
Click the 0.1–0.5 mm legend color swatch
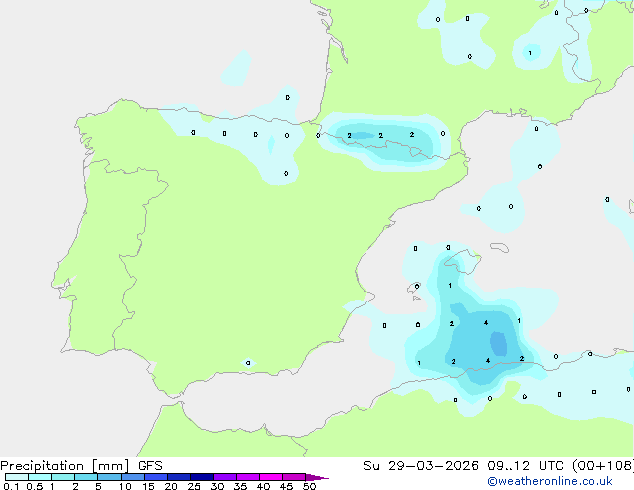coord(17,477)
